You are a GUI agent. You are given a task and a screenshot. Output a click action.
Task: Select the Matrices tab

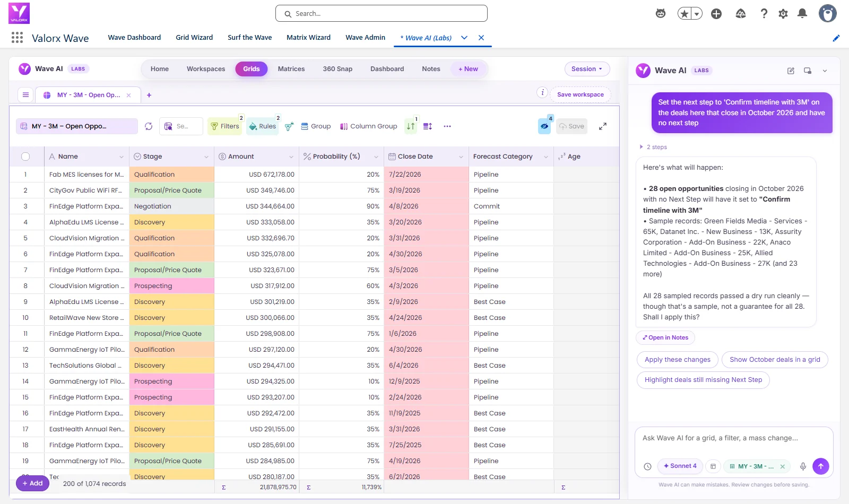(291, 69)
